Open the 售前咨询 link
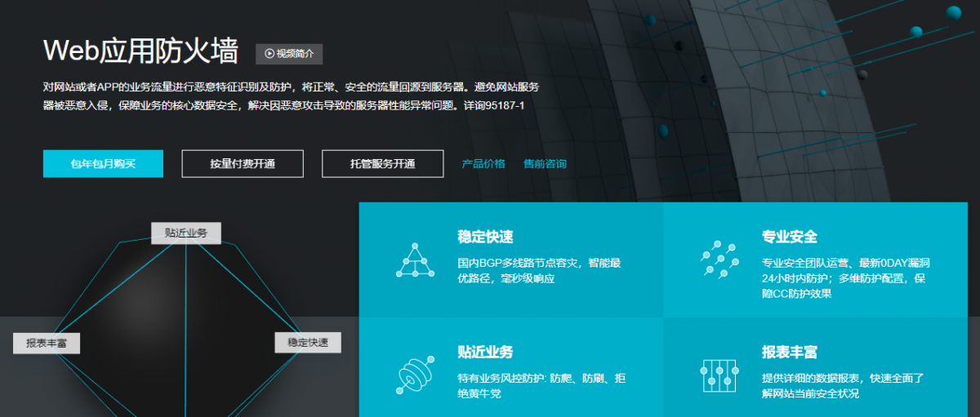The width and height of the screenshot is (980, 417). [x=545, y=164]
